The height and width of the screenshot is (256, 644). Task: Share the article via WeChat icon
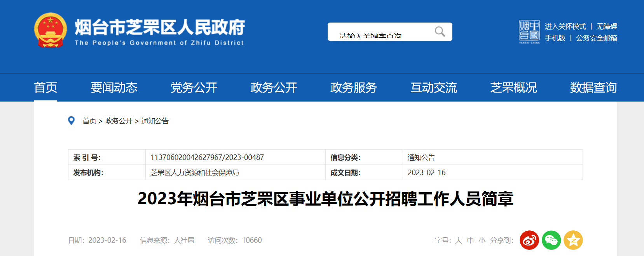pos(551,240)
